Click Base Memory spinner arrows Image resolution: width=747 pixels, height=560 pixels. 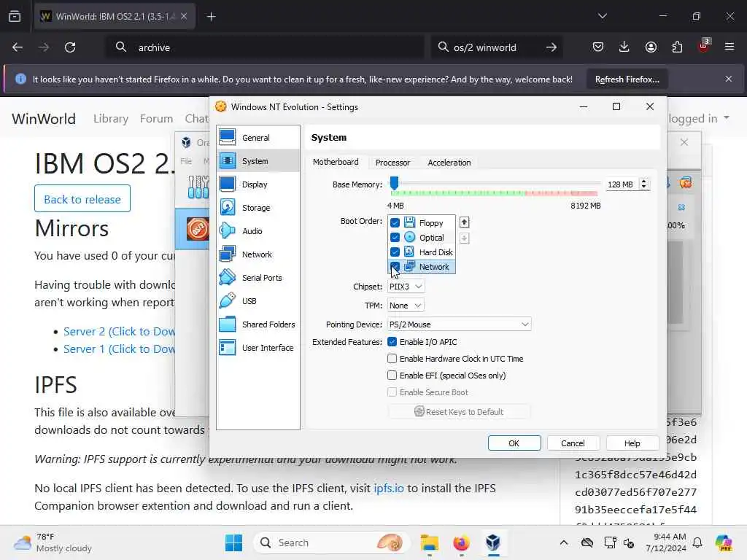click(644, 184)
